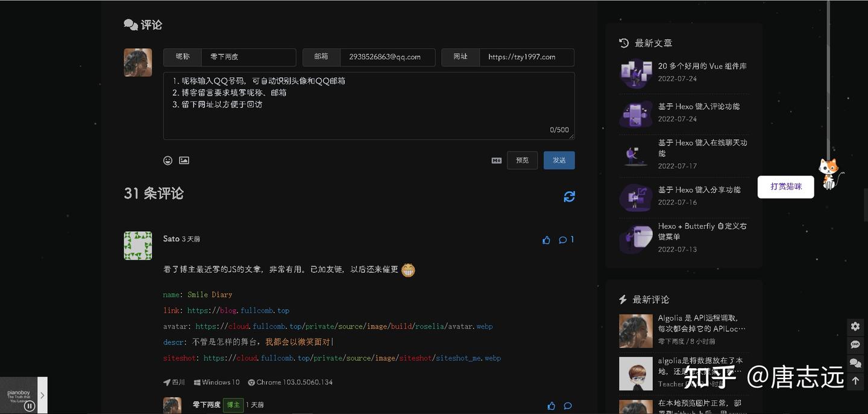Click Sato's avatar thumbnail
The width and height of the screenshot is (868, 414).
(137, 245)
